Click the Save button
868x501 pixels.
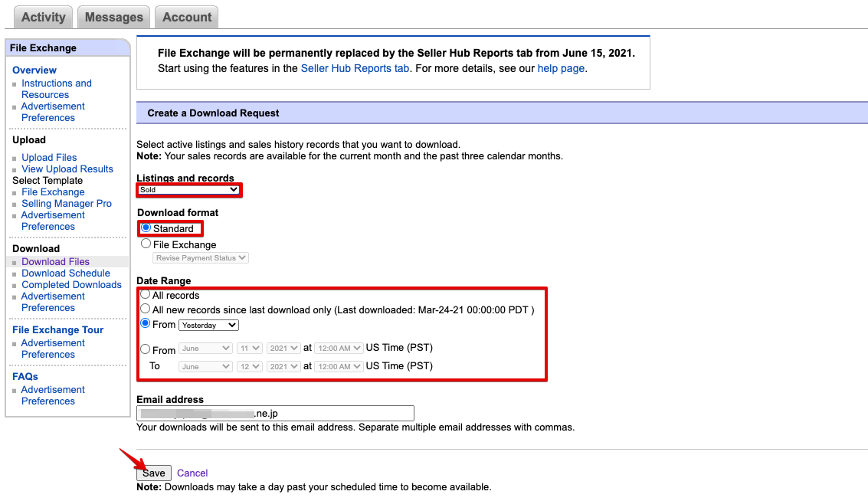pos(154,473)
